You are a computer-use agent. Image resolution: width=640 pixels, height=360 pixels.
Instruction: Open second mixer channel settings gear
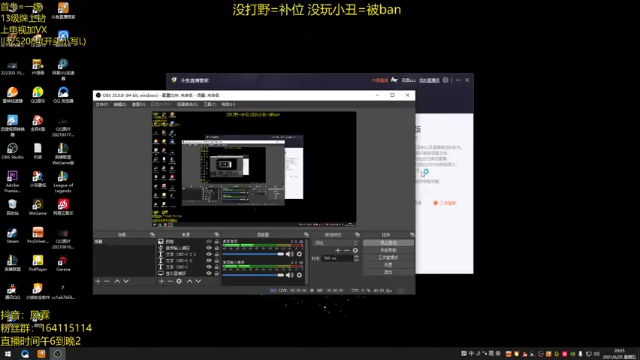299,275
